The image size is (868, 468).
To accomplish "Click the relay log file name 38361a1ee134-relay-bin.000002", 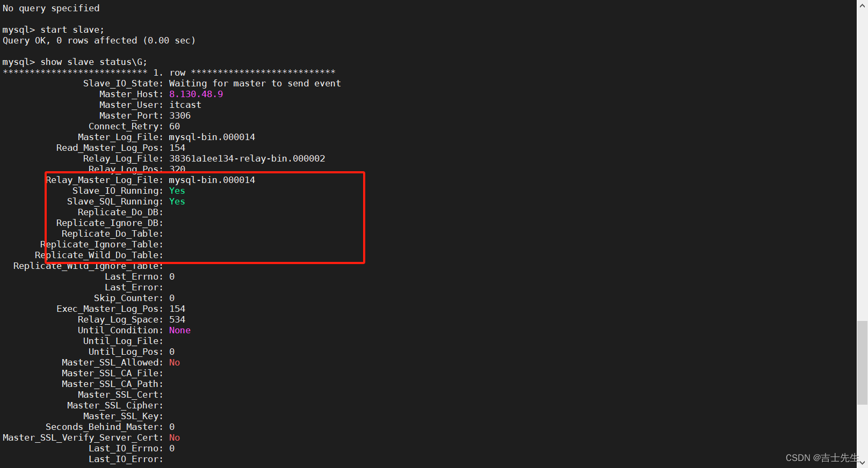I will click(x=247, y=159).
